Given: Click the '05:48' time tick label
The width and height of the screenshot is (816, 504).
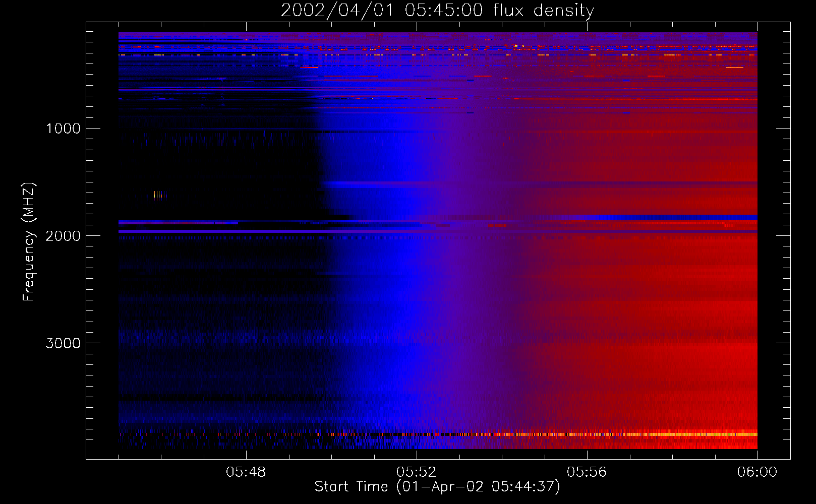Looking at the screenshot, I should click(x=246, y=472).
